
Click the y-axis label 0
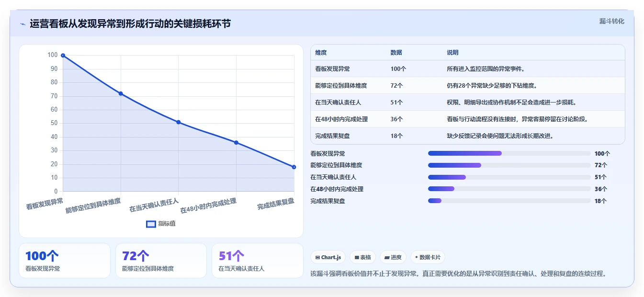[x=56, y=191]
